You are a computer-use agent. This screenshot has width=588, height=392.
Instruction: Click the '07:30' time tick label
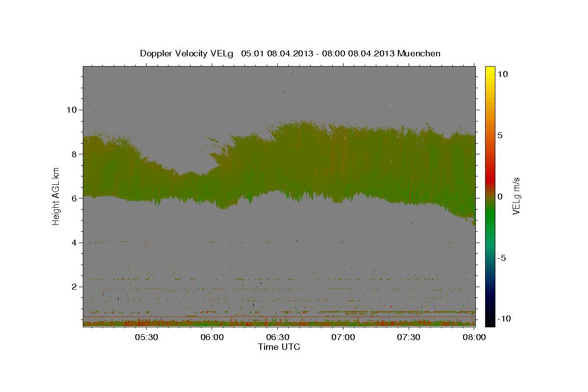point(409,337)
